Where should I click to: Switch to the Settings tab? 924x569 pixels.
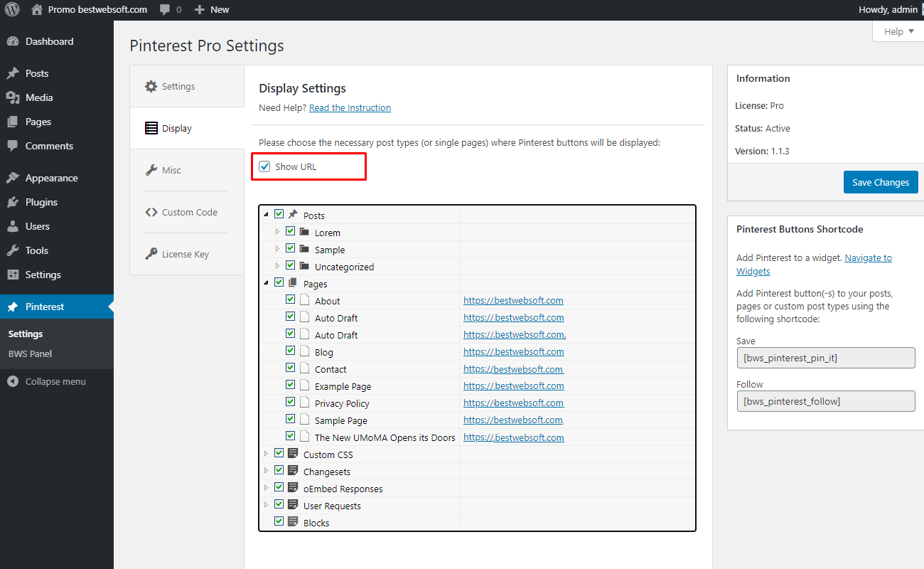(187, 86)
